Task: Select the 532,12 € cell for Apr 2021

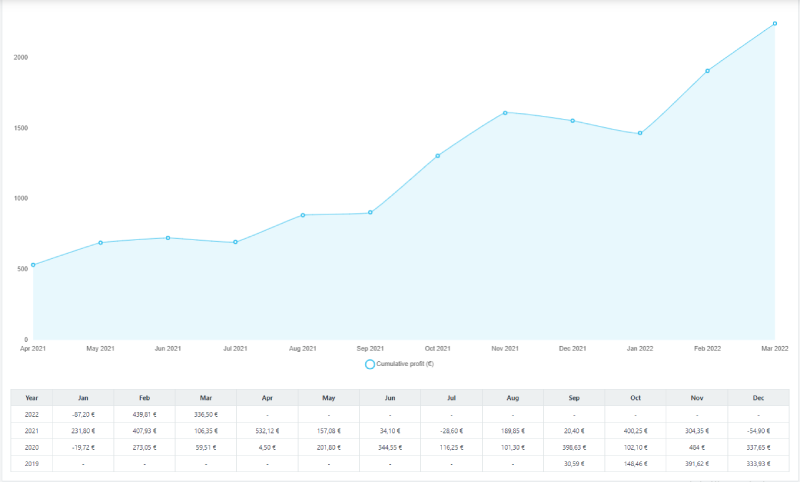Action: 267,430
